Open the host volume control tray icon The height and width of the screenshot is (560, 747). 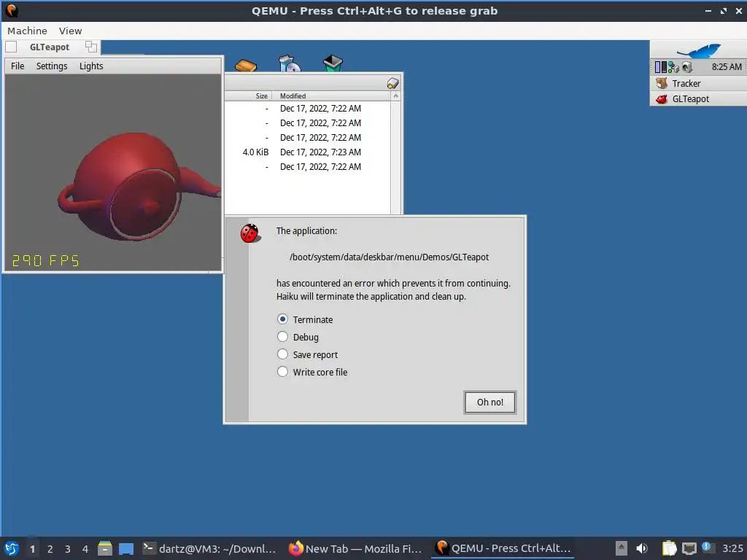(642, 548)
